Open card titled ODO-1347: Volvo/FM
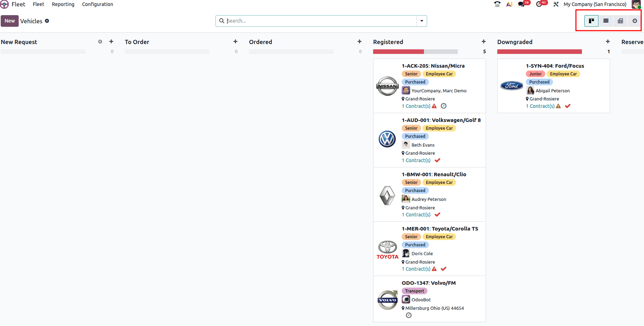 [x=429, y=283]
